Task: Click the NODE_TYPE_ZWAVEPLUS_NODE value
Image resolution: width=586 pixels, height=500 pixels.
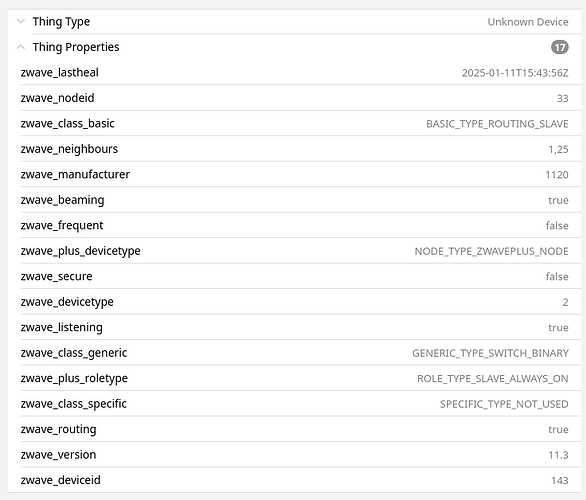Action: pyautogui.click(x=491, y=251)
